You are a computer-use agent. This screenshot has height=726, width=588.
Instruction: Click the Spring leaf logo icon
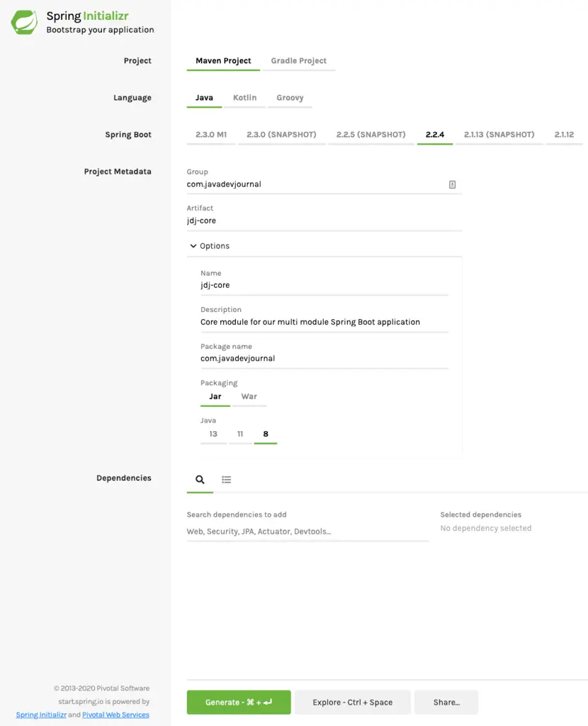pyautogui.click(x=25, y=22)
